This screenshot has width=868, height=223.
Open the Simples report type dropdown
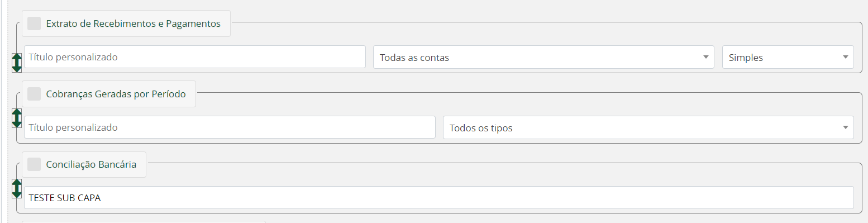pyautogui.click(x=788, y=57)
